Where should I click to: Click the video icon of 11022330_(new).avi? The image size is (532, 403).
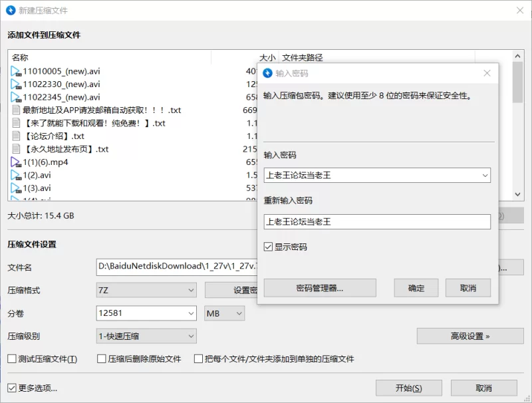pos(16,84)
